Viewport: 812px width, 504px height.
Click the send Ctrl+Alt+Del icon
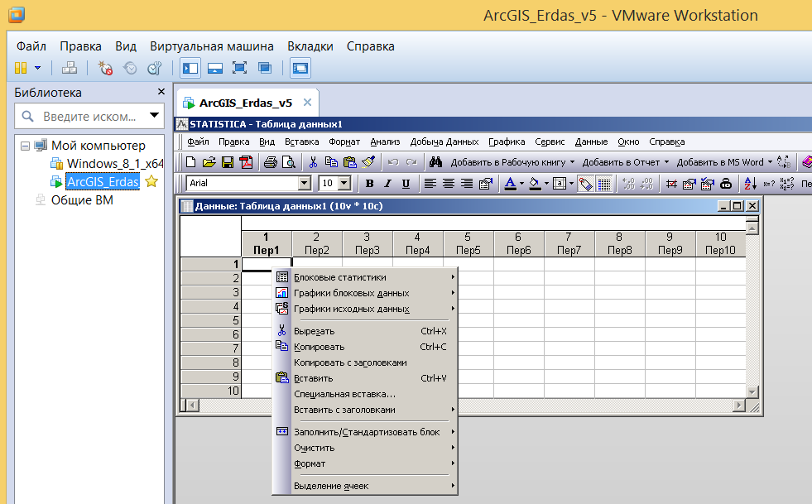tap(70, 68)
